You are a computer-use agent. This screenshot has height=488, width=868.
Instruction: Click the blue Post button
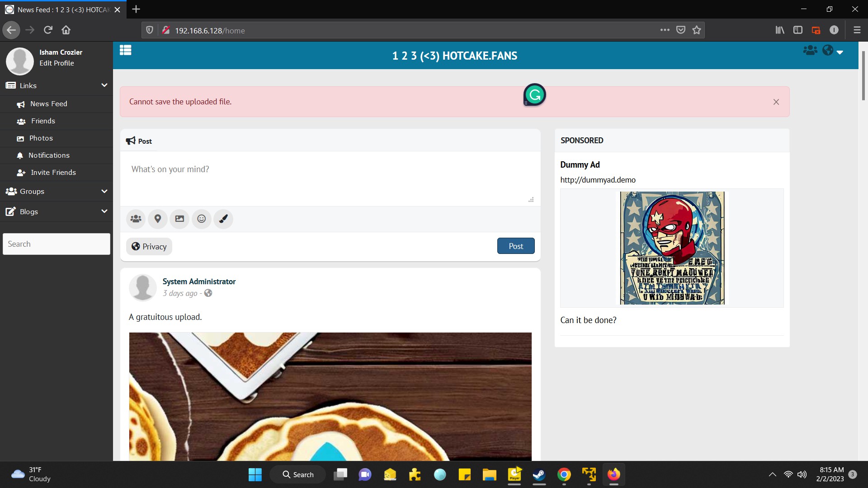(x=516, y=246)
